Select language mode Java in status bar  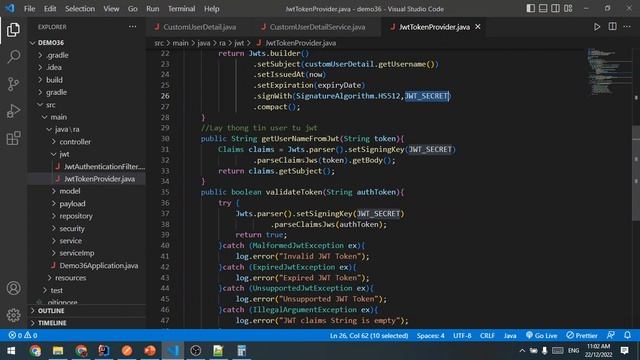click(x=510, y=336)
